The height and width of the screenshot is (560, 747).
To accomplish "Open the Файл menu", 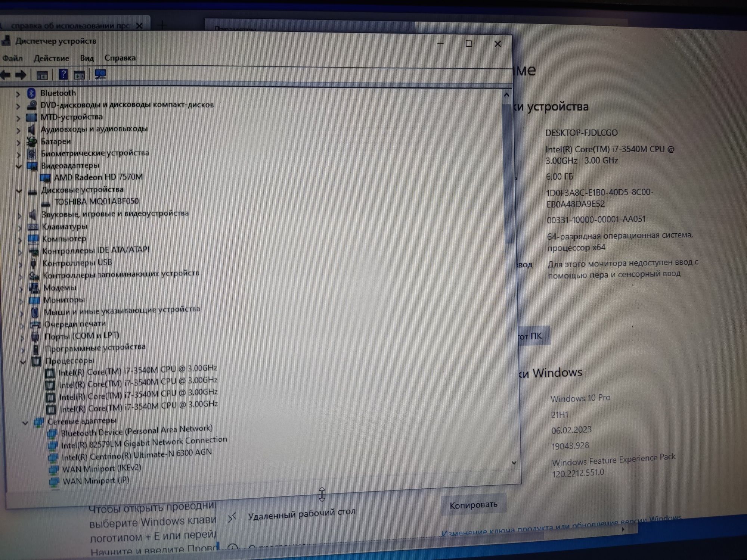I will 12,58.
